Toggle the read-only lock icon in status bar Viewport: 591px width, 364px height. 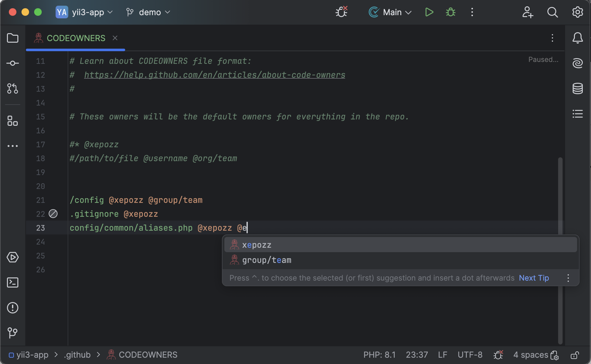(575, 355)
